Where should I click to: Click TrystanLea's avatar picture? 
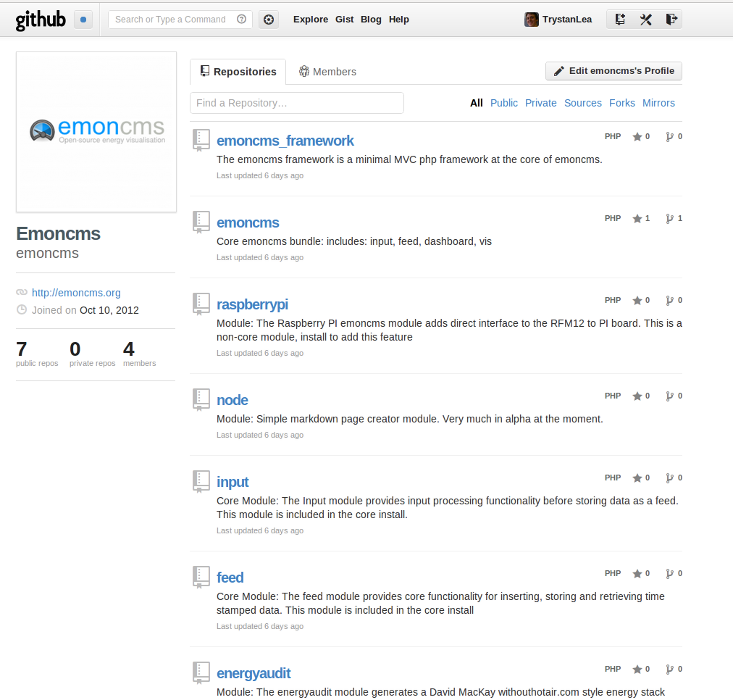[531, 20]
